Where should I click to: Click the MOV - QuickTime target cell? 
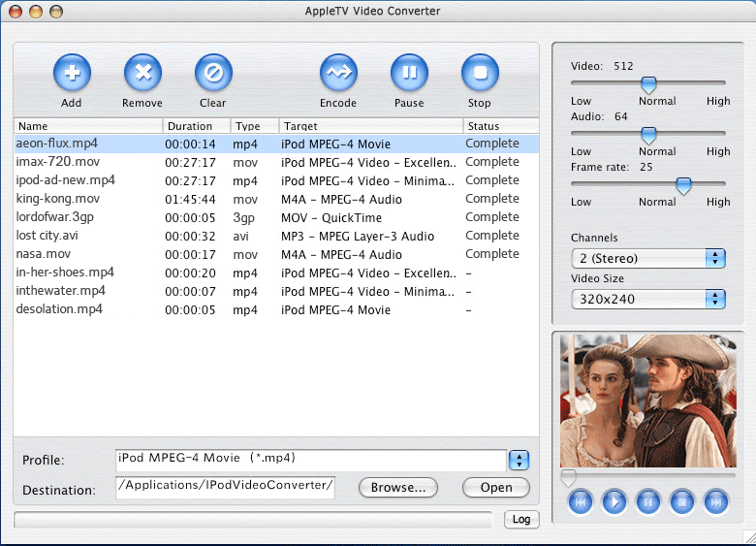pos(331,218)
